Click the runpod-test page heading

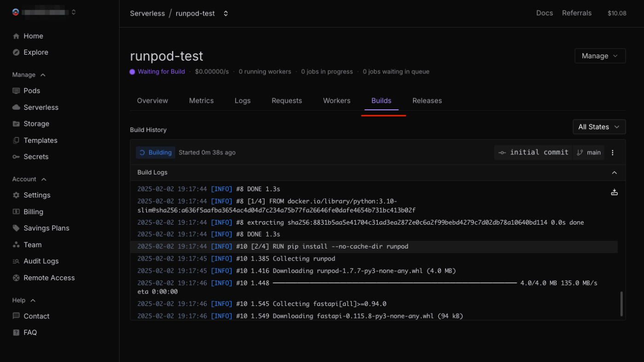point(167,56)
